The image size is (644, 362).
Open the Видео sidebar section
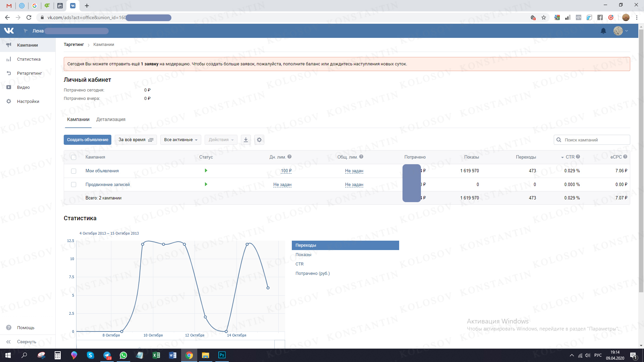pos(23,87)
